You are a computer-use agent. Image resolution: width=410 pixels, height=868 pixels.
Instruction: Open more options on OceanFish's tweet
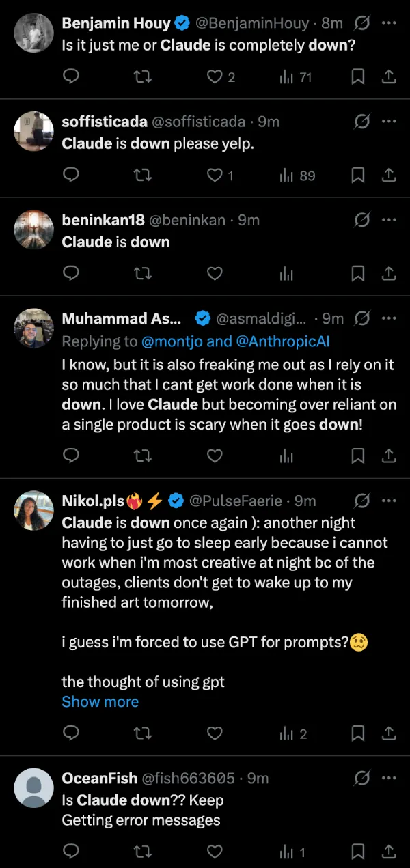coord(389,779)
